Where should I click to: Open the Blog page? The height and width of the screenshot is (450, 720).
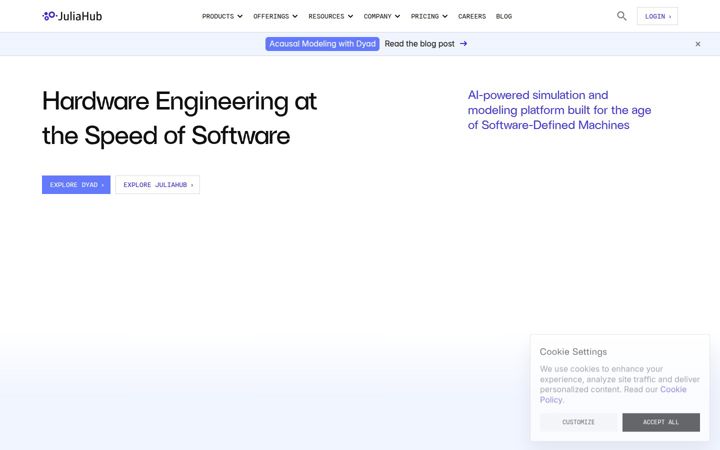point(504,17)
